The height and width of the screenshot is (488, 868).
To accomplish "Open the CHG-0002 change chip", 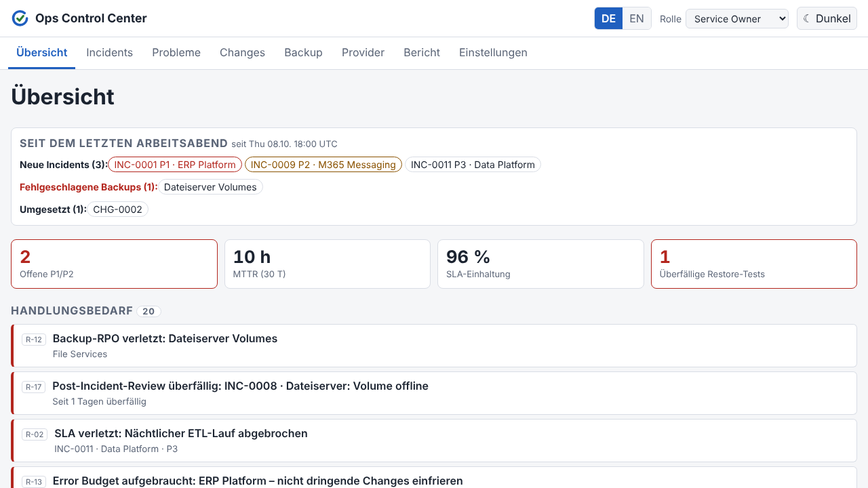I will tap(117, 209).
